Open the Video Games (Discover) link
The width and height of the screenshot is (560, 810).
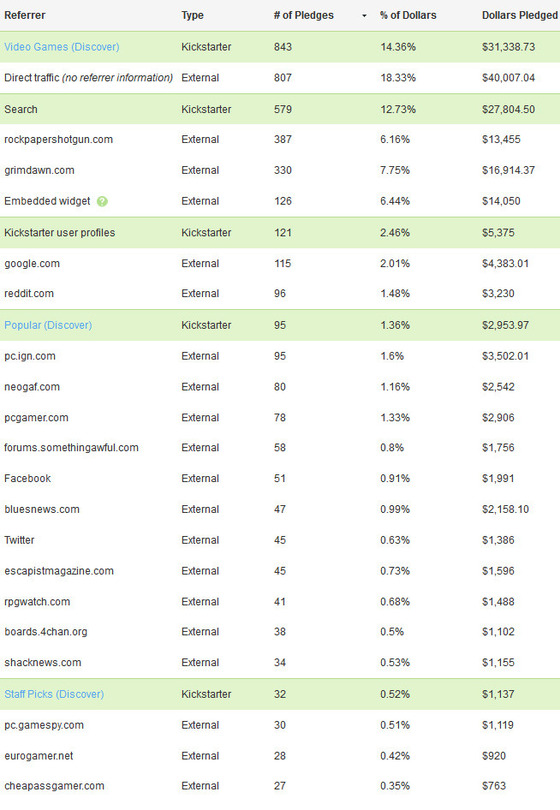pyautogui.click(x=62, y=47)
